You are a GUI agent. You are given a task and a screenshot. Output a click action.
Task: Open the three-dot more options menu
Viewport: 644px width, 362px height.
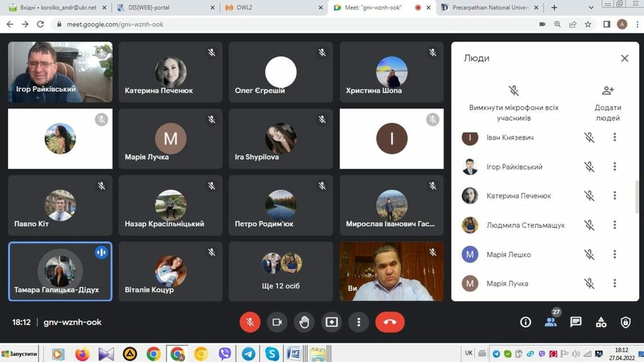coord(358,322)
